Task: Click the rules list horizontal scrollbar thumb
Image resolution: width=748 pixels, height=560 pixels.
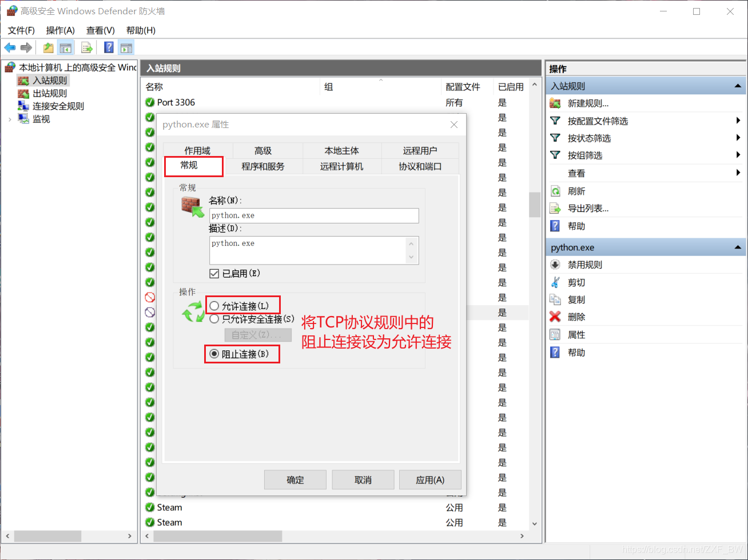Action: coord(218,537)
